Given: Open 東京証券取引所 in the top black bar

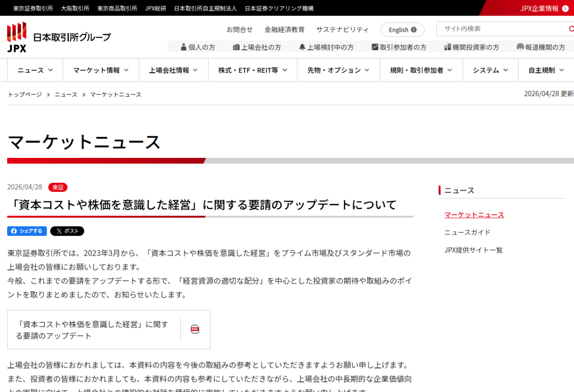Looking at the screenshot, I should pyautogui.click(x=33, y=9).
